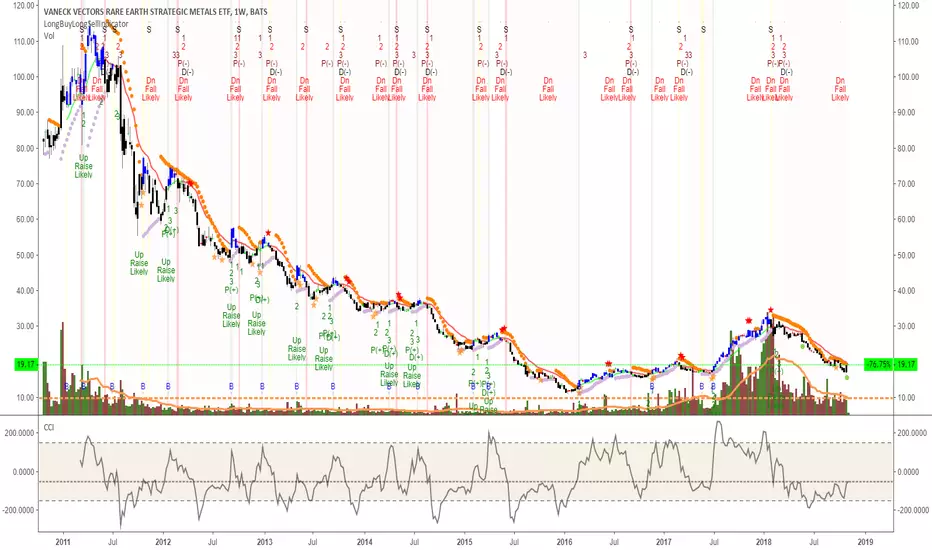Click the lone green dot below last candle
This screenshot has height=550, width=932.
(846, 378)
